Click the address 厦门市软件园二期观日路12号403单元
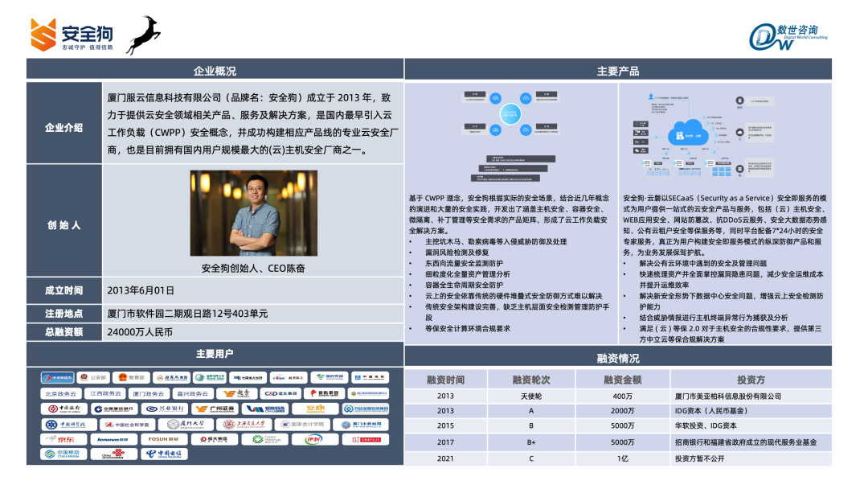Viewport: 868px width, 489px height. pos(187,314)
